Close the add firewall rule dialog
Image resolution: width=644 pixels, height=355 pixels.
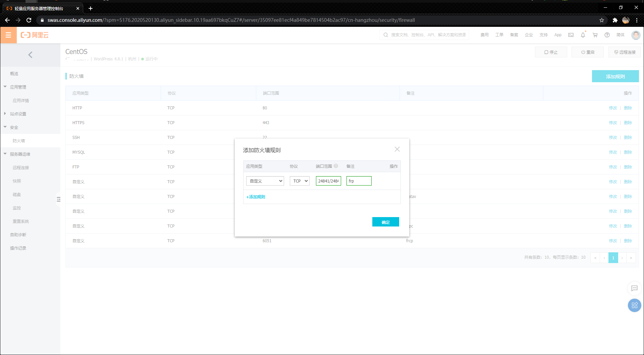397,149
